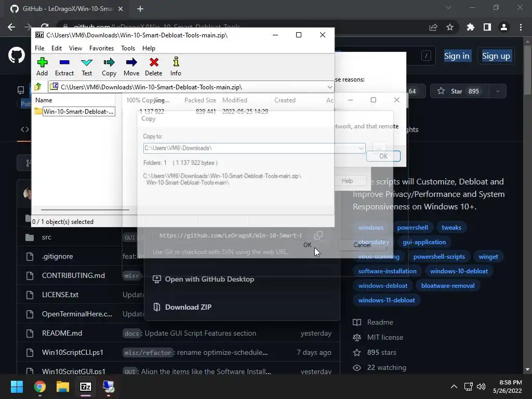The height and width of the screenshot is (399, 532).
Task: Click the Extract icon in 7-Zip
Action: point(64,66)
